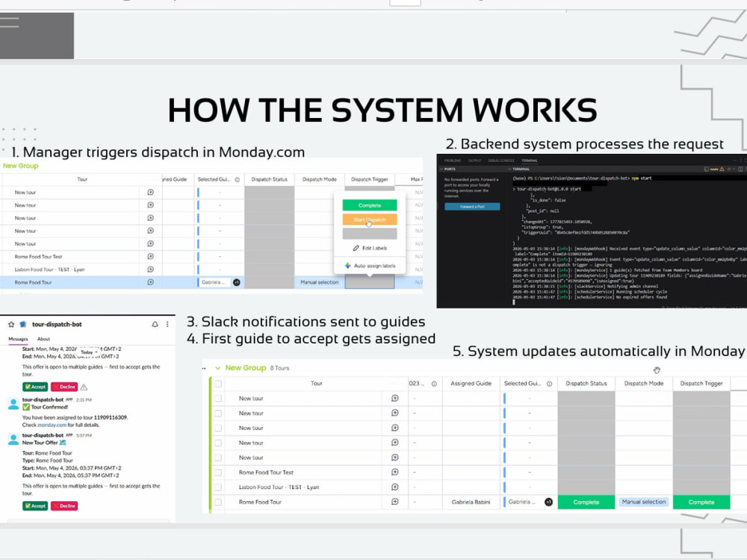Click the Gabriela Babini assigned guide cell
The width and height of the screenshot is (747, 560).
pyautogui.click(x=471, y=502)
